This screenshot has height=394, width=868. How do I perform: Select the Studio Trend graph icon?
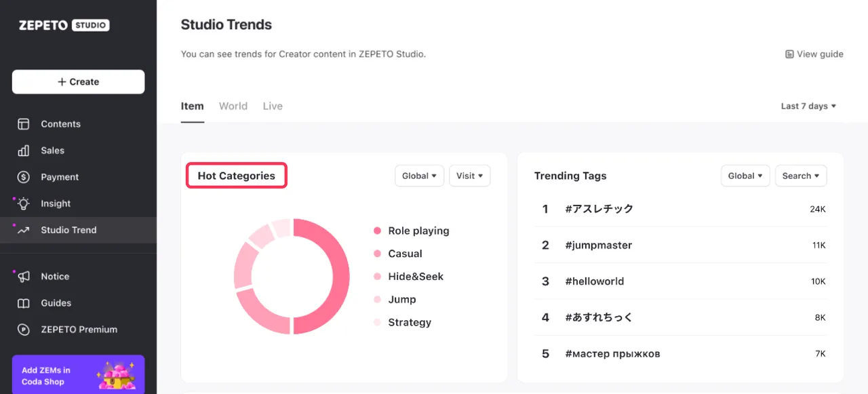(x=24, y=230)
